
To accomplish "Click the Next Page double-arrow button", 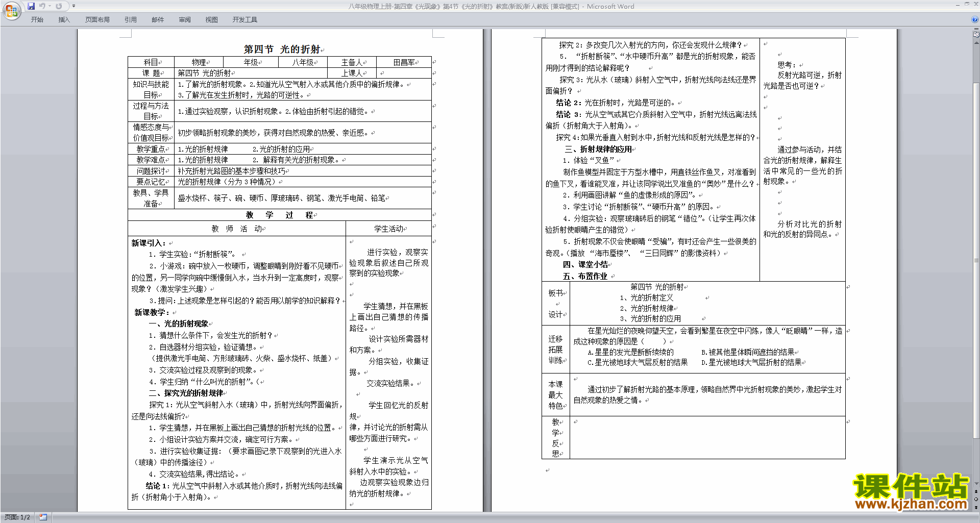I will tap(976, 507).
